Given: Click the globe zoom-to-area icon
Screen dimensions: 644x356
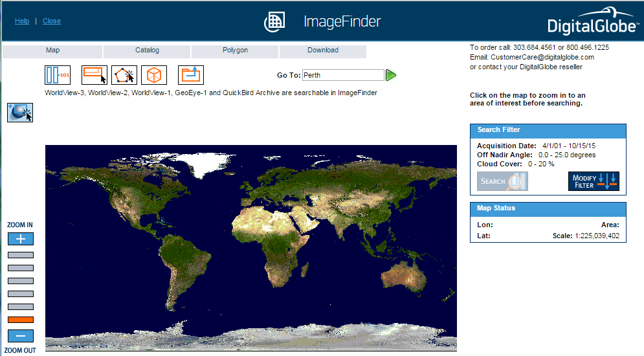Looking at the screenshot, I should [x=20, y=112].
